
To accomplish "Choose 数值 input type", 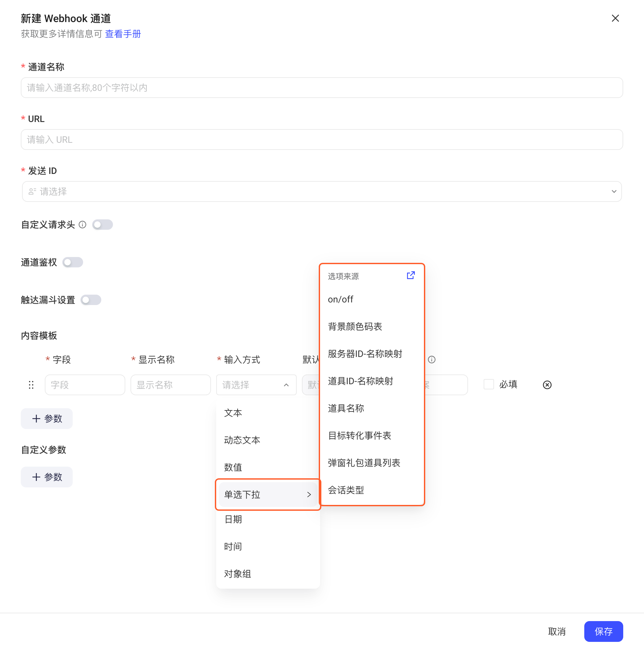I will point(268,467).
